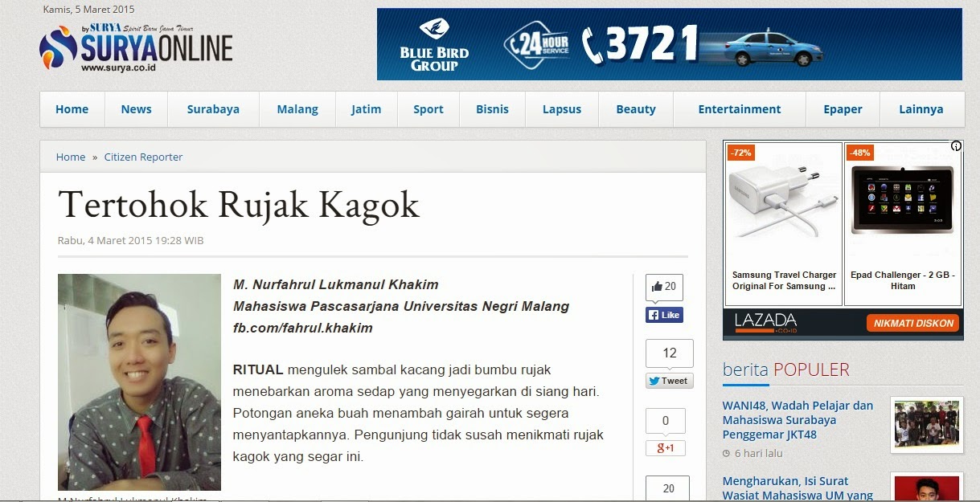This screenshot has width=980, height=502.
Task: Click the Google +1 button
Action: pos(666,448)
